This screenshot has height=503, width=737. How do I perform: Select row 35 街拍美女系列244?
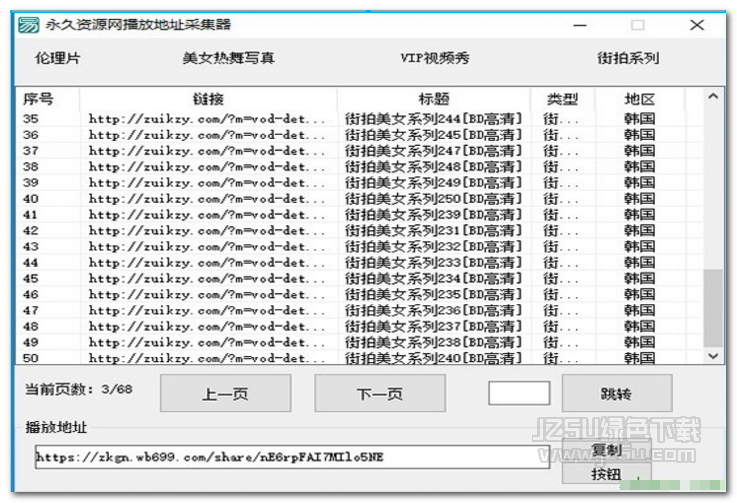pyautogui.click(x=433, y=119)
